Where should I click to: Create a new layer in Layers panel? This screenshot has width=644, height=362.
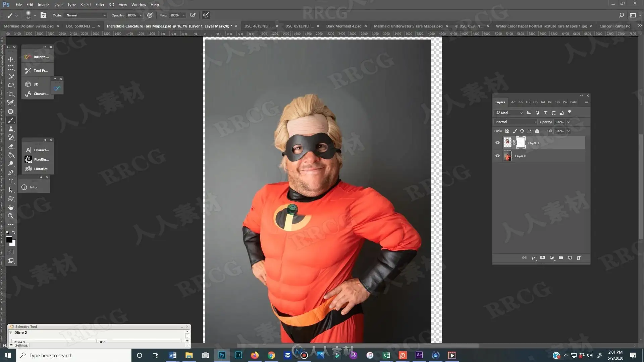(570, 258)
